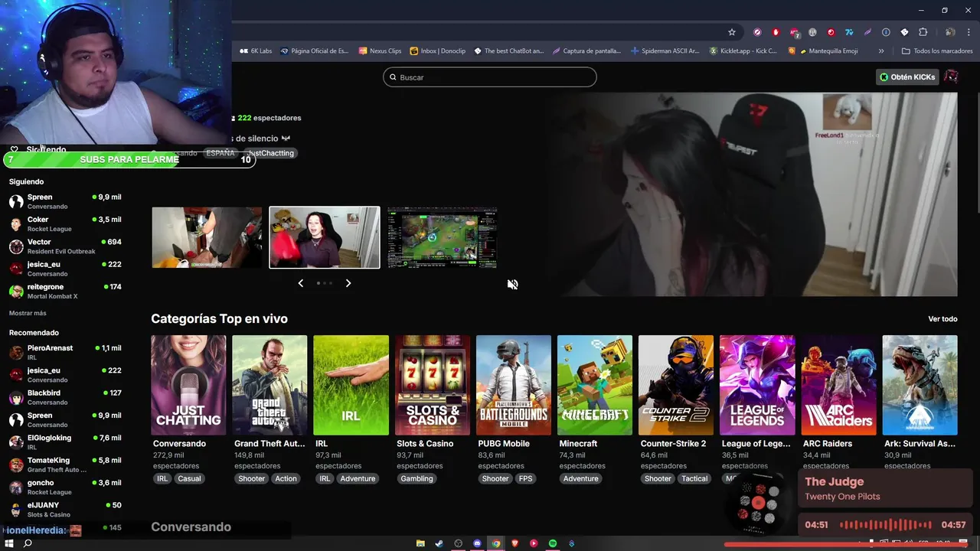Click the elJUANY channel avatar
The height and width of the screenshot is (551, 980).
pyautogui.click(x=16, y=510)
